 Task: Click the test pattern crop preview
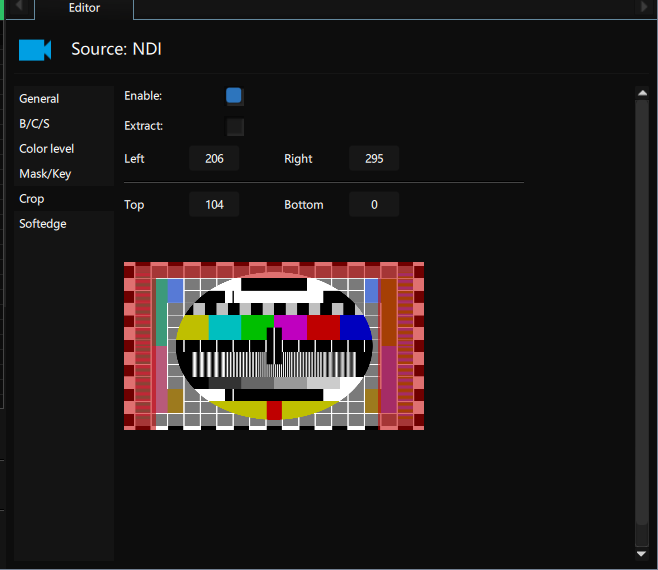pyautogui.click(x=274, y=346)
